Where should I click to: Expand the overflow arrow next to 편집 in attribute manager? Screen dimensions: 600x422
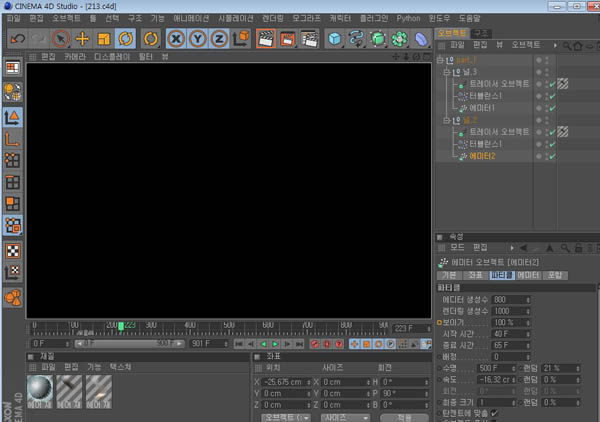[x=512, y=248]
